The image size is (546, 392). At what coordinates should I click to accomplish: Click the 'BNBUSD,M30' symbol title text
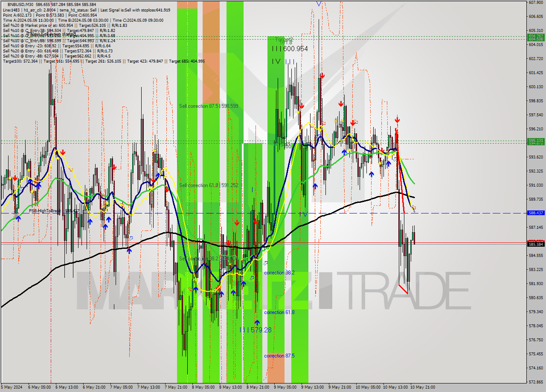pos(20,4)
